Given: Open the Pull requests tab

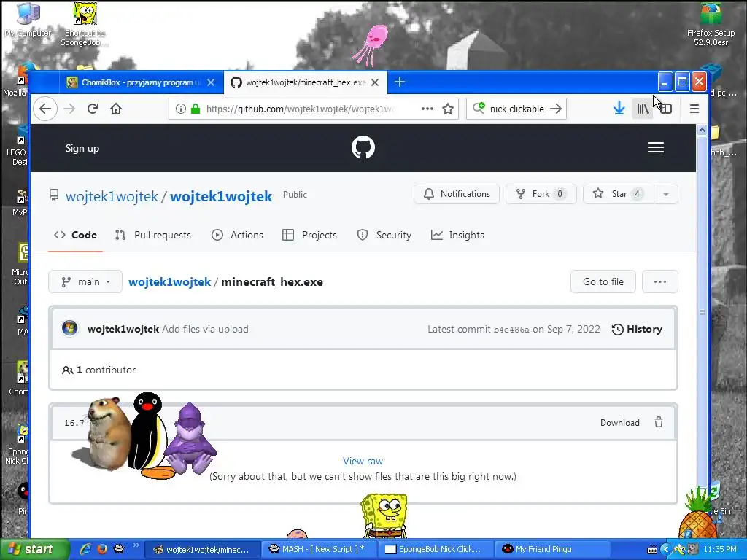Looking at the screenshot, I should point(153,235).
